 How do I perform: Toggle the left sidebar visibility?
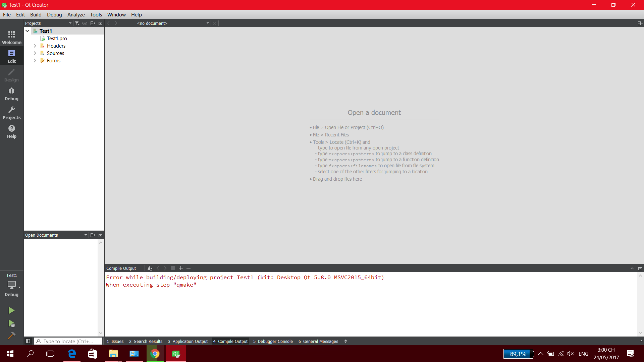click(x=28, y=341)
